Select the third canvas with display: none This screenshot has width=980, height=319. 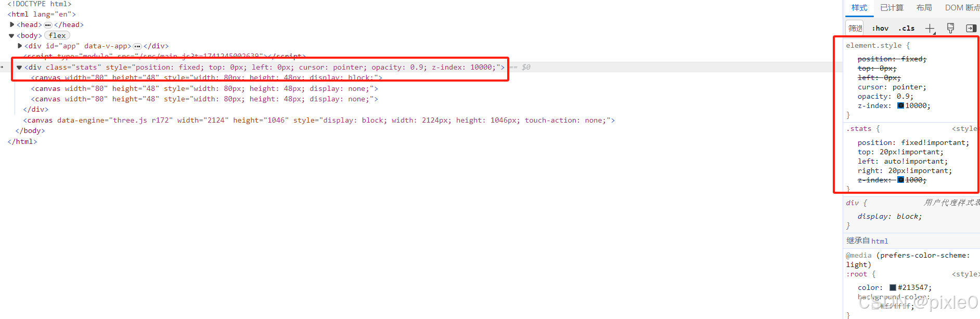[x=204, y=99]
